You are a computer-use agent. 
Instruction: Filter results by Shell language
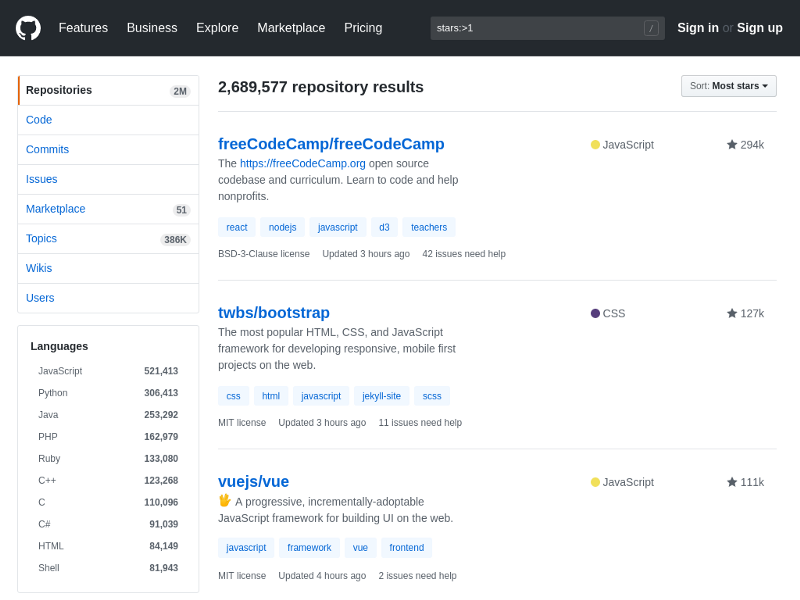(x=108, y=568)
